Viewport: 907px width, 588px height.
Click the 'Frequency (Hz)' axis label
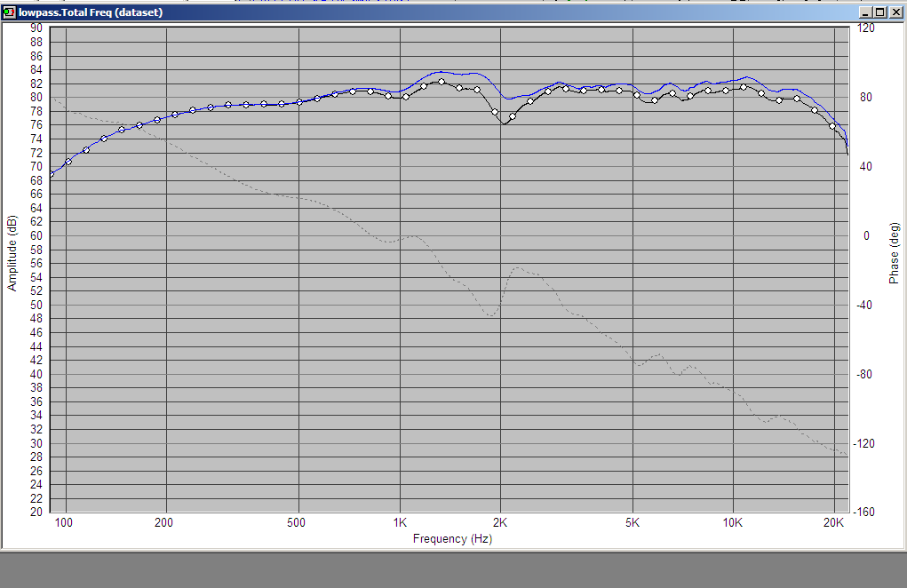(452, 539)
